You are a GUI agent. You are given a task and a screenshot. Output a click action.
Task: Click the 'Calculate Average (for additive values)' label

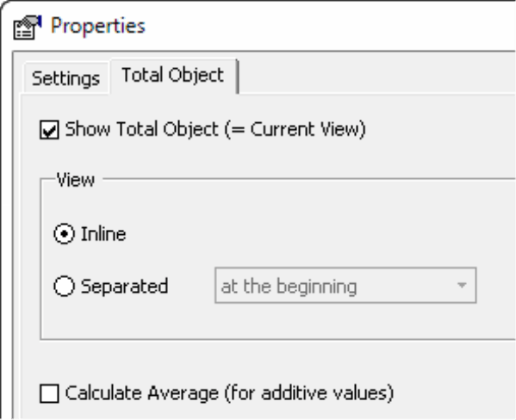click(x=229, y=393)
